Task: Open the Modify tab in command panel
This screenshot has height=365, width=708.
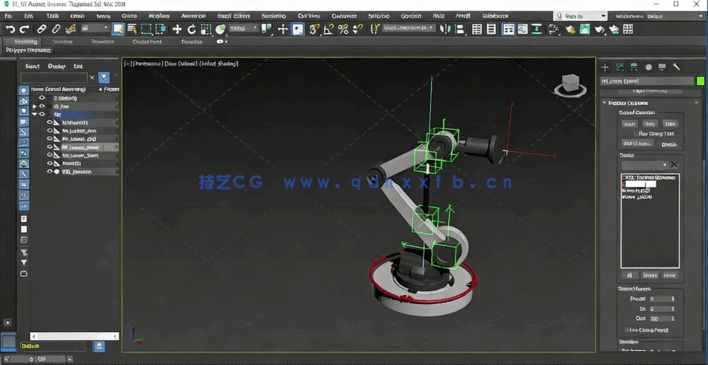Action: [x=620, y=67]
